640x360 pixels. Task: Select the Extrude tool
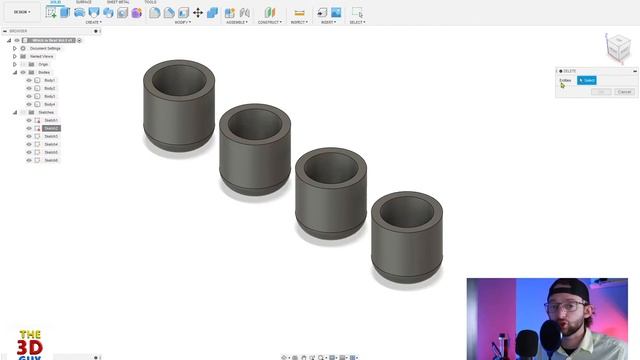tap(65, 12)
